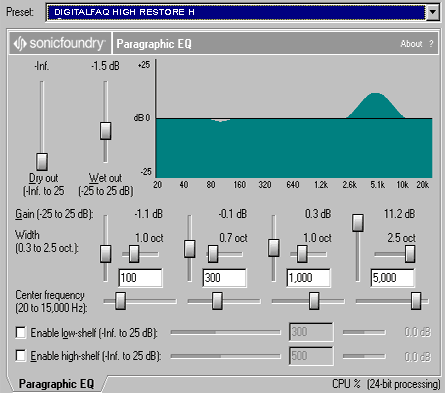Click the 0.7 oct width slider handle
Image resolution: width=445 pixels, height=393 pixels.
(213, 254)
